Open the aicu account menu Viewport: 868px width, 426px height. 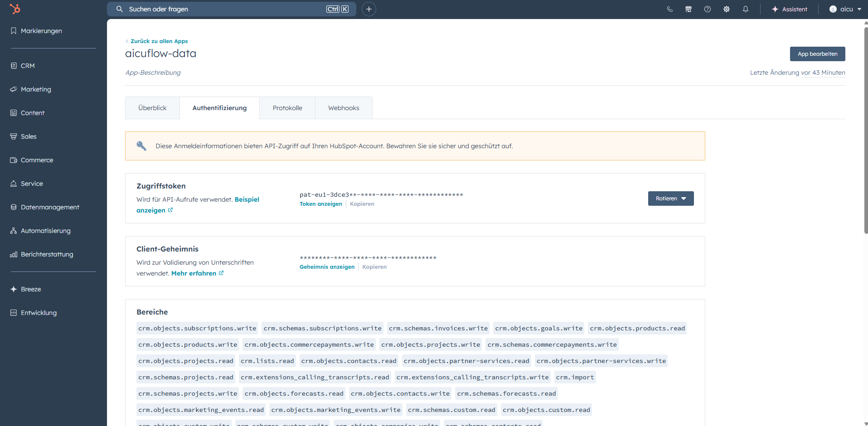[845, 9]
